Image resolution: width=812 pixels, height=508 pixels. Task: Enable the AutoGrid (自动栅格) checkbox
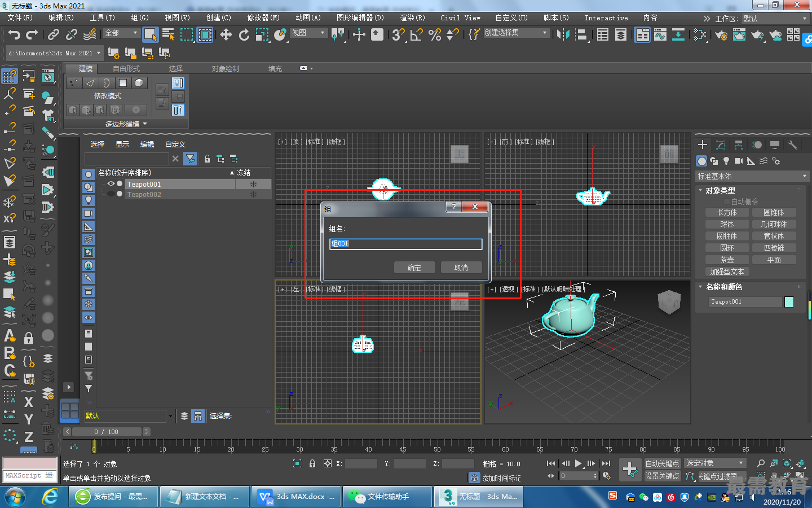click(x=727, y=202)
